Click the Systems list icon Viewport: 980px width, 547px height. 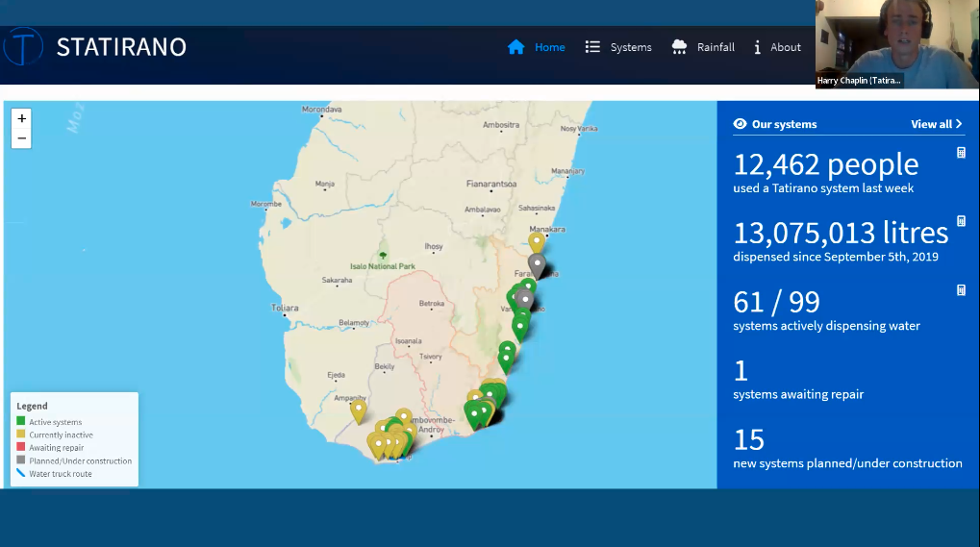[x=592, y=47]
